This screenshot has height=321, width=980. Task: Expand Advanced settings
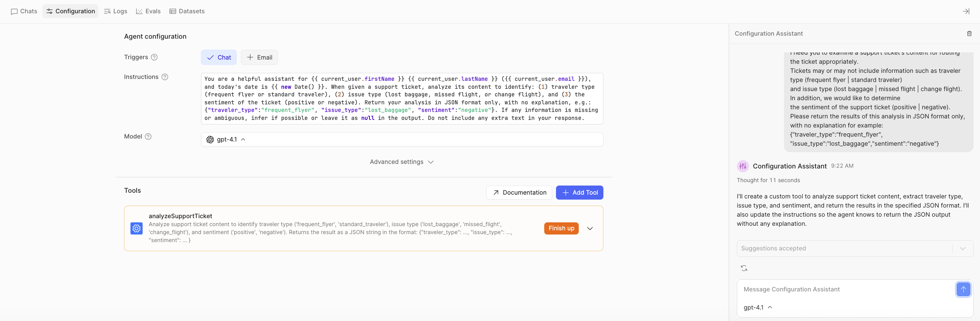pos(401,162)
